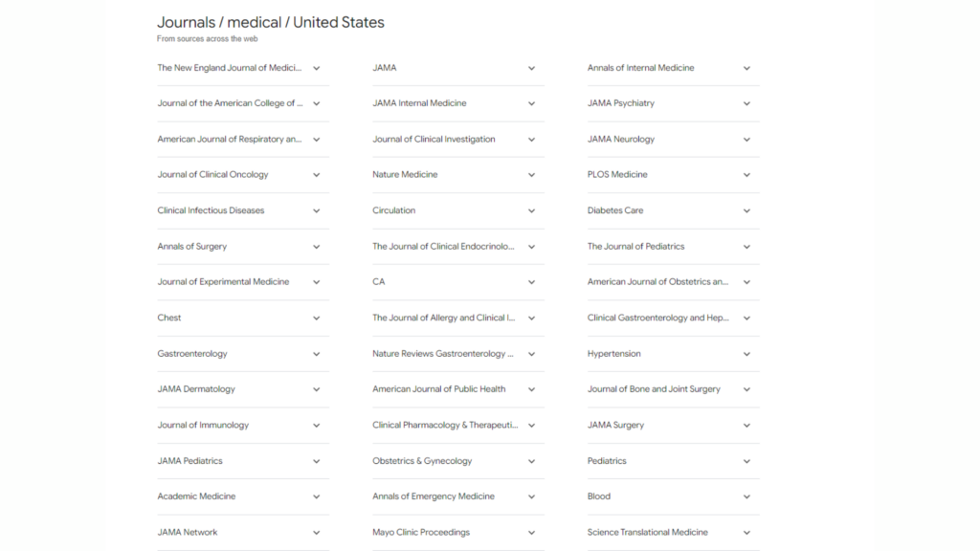
Task: Expand the Circulation dropdown
Action: (532, 210)
